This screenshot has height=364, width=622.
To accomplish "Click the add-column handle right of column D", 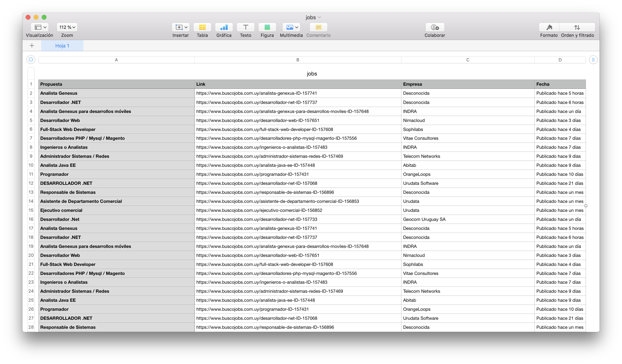I will 593,60.
